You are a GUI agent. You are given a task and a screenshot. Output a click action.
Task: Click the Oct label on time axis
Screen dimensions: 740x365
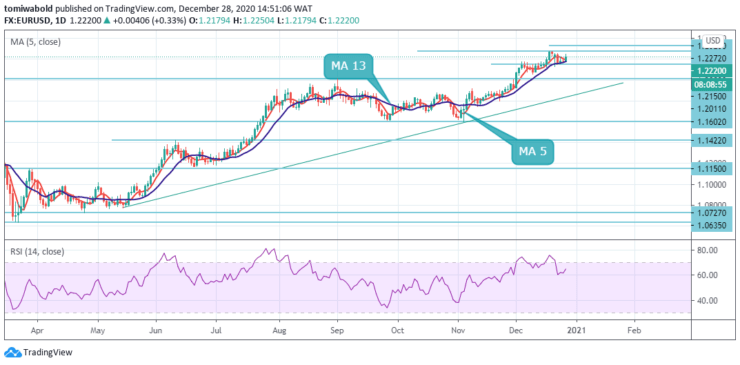click(x=398, y=331)
